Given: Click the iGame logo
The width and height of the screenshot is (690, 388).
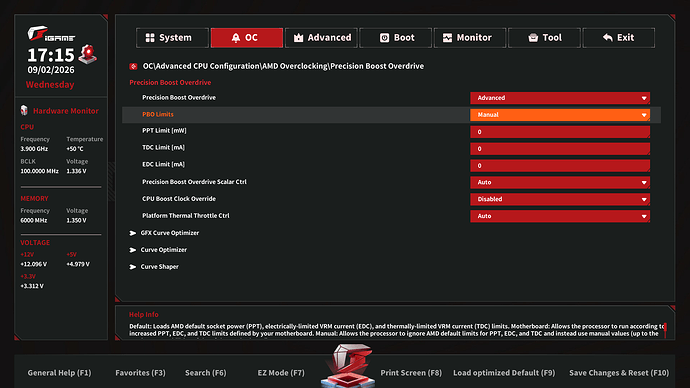Looking at the screenshot, I should (51, 34).
